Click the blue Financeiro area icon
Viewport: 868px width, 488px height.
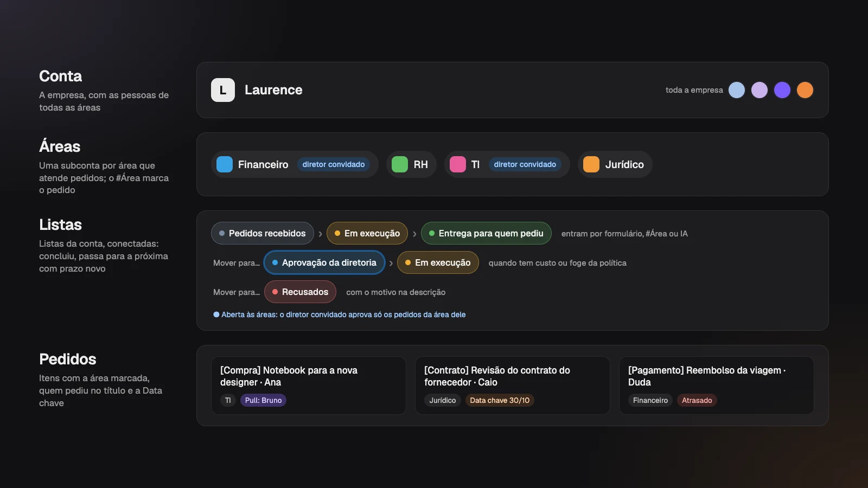[225, 164]
